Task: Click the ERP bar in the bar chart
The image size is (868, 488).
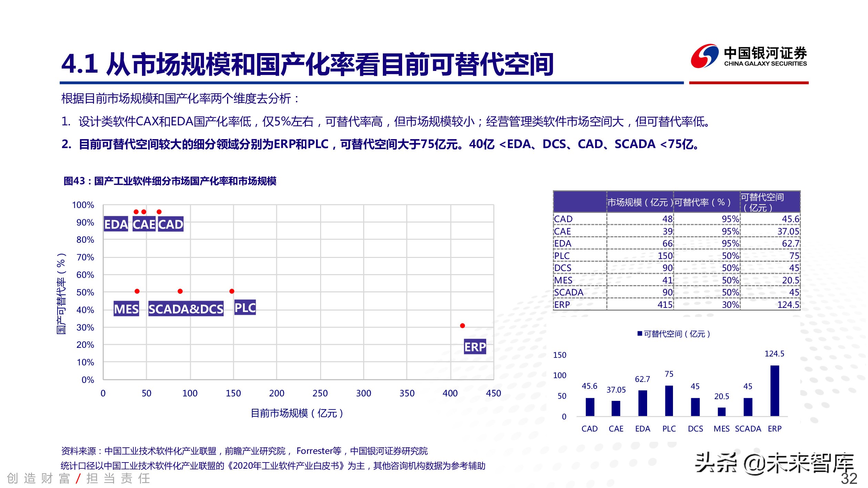Action: [x=775, y=391]
